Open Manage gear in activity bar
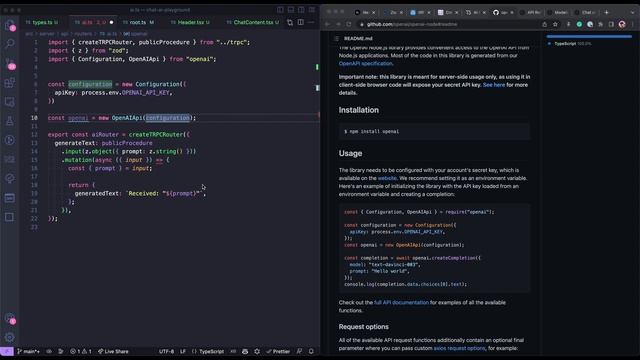 (x=10, y=337)
